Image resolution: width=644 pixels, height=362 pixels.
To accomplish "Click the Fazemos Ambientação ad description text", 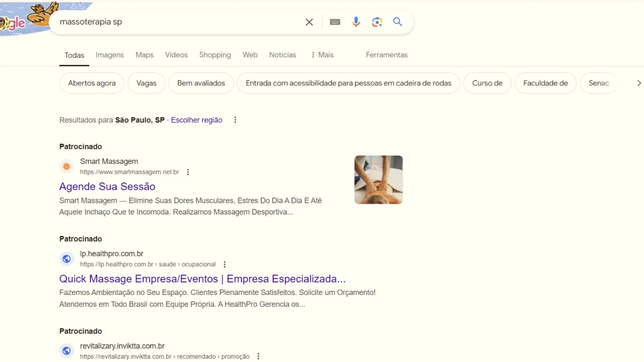I will point(217,299).
